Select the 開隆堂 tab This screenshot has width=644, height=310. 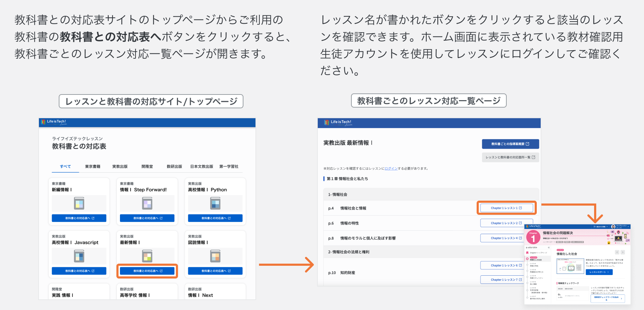coord(147,166)
